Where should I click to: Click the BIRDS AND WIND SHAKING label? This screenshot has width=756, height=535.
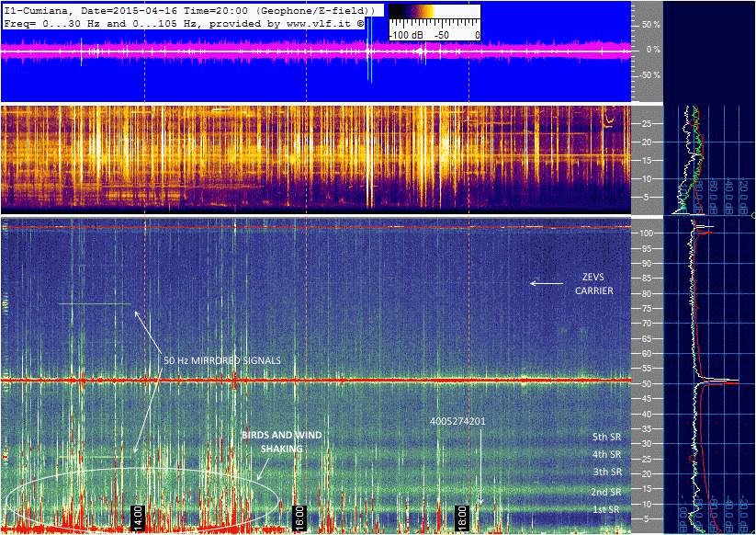281,441
